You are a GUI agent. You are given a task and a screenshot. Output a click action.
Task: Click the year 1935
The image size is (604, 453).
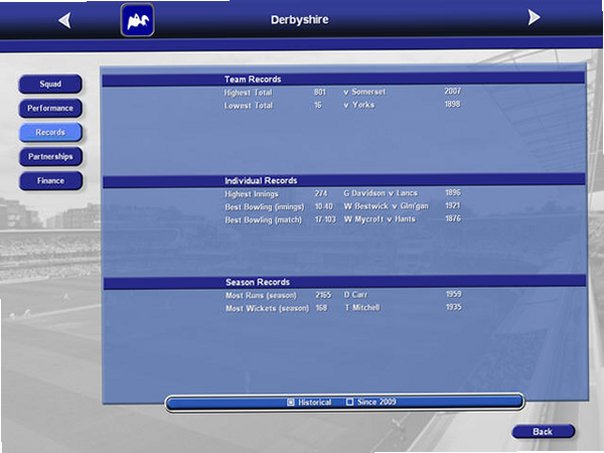click(x=454, y=307)
